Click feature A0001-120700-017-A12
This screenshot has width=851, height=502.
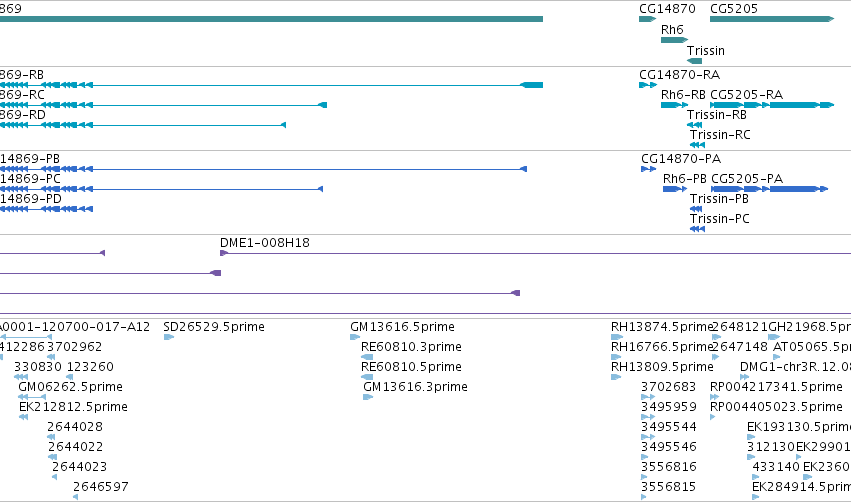(x=26, y=337)
